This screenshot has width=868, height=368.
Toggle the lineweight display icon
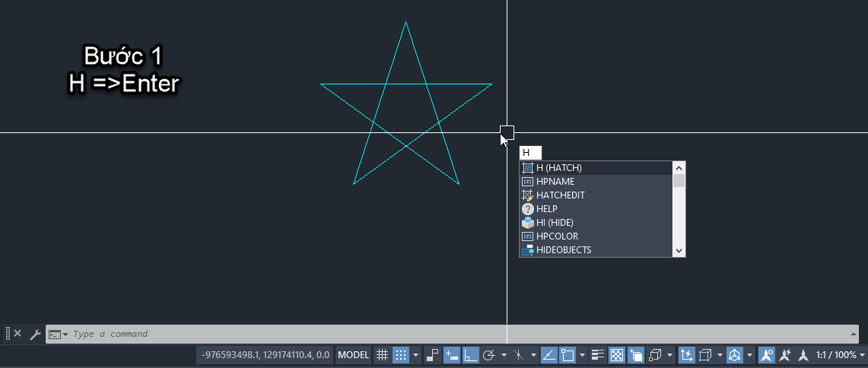click(598, 355)
